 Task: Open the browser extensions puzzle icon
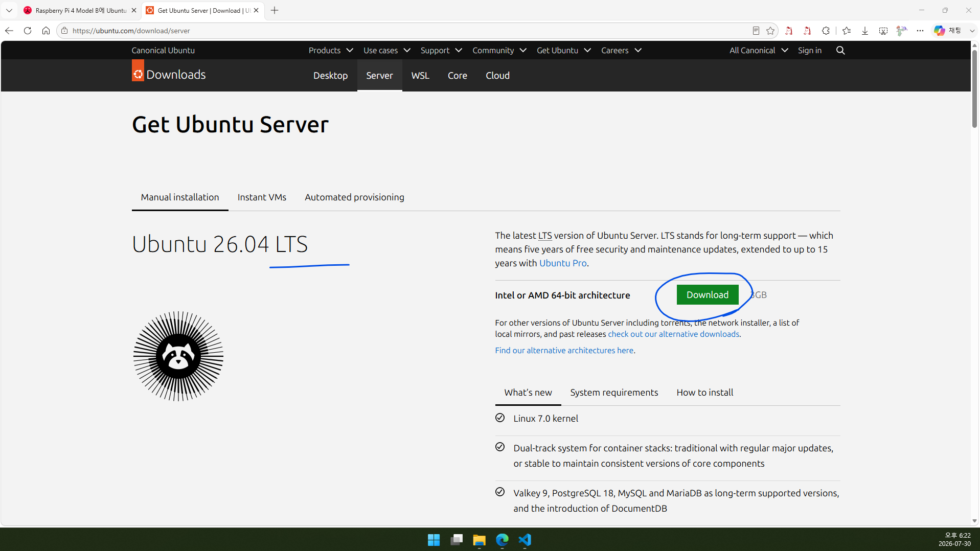(826, 31)
